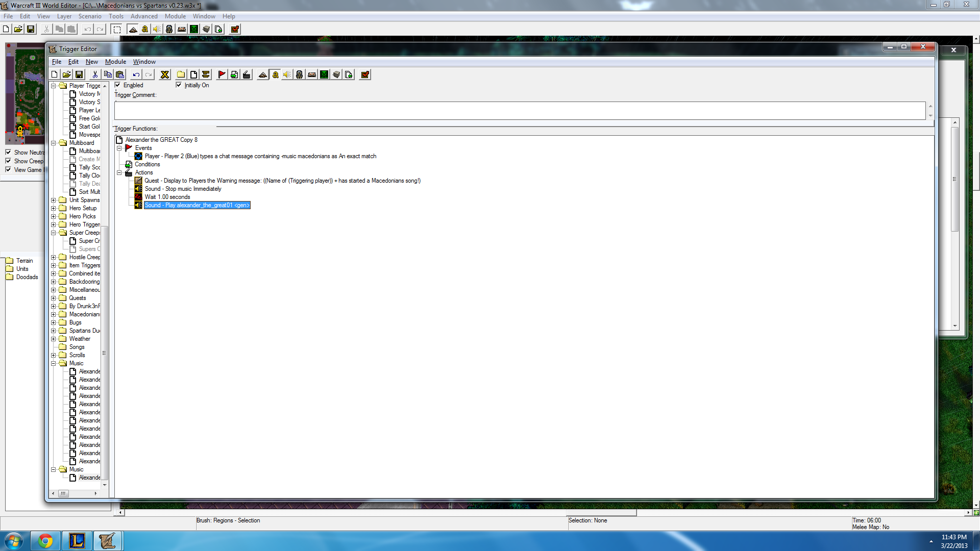Add new event with red flag icon
This screenshot has width=980, height=551.
click(222, 75)
